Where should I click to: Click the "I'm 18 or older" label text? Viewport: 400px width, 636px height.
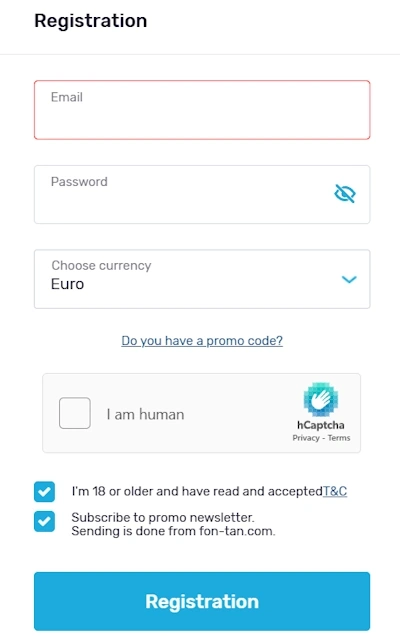[197, 491]
